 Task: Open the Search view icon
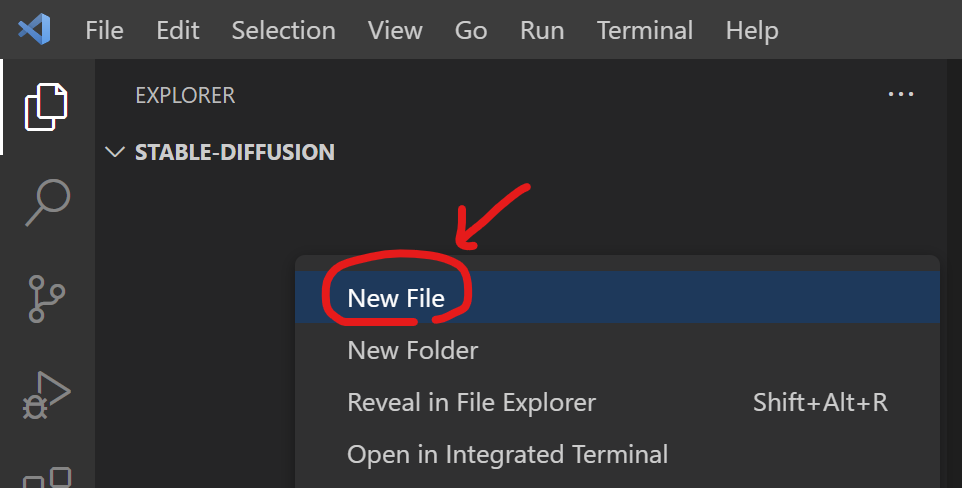click(47, 203)
